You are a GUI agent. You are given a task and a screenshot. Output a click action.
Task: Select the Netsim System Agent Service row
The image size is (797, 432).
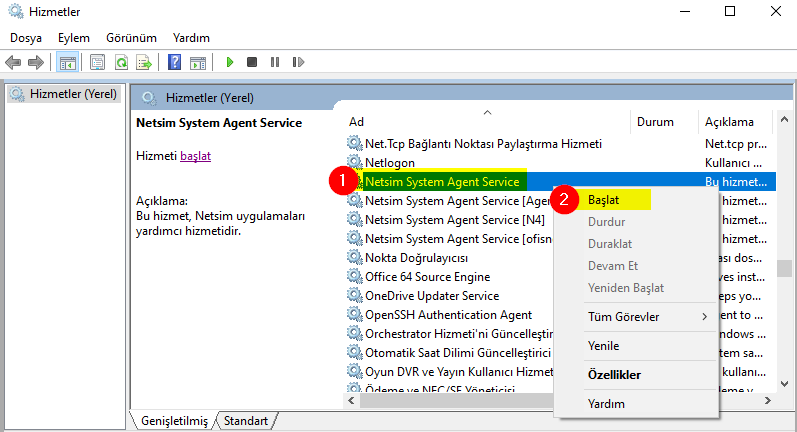point(561,181)
